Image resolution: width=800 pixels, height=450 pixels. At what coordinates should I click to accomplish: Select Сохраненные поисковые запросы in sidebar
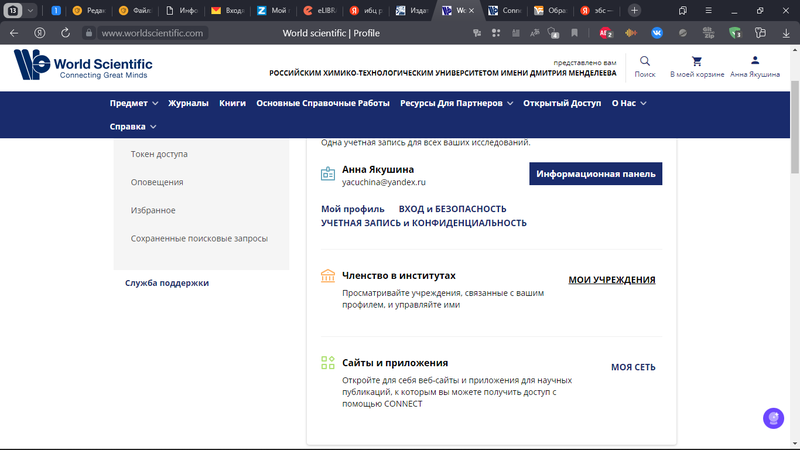tap(199, 238)
